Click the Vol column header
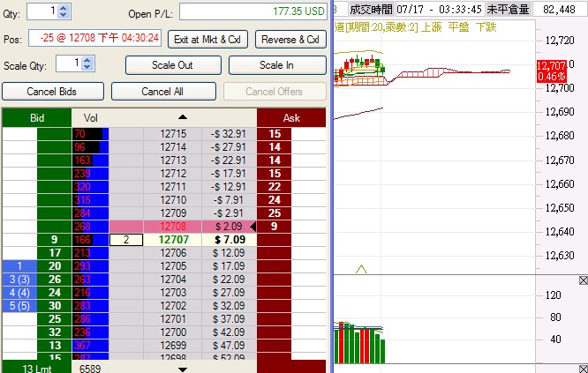The image size is (588, 373). [x=90, y=118]
